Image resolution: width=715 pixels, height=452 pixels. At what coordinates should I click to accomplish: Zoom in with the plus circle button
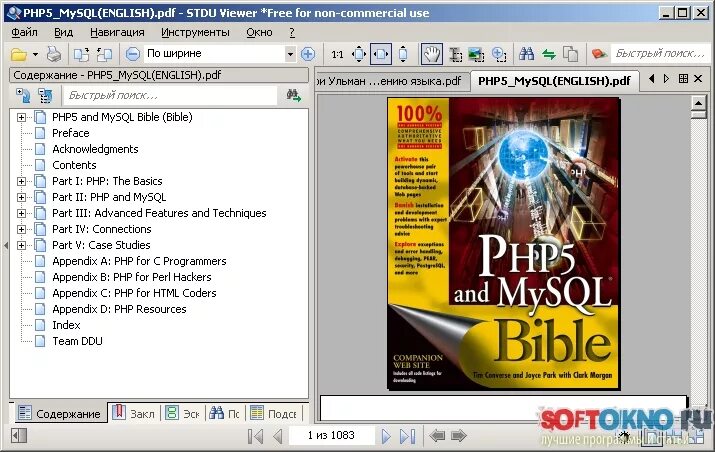point(308,54)
